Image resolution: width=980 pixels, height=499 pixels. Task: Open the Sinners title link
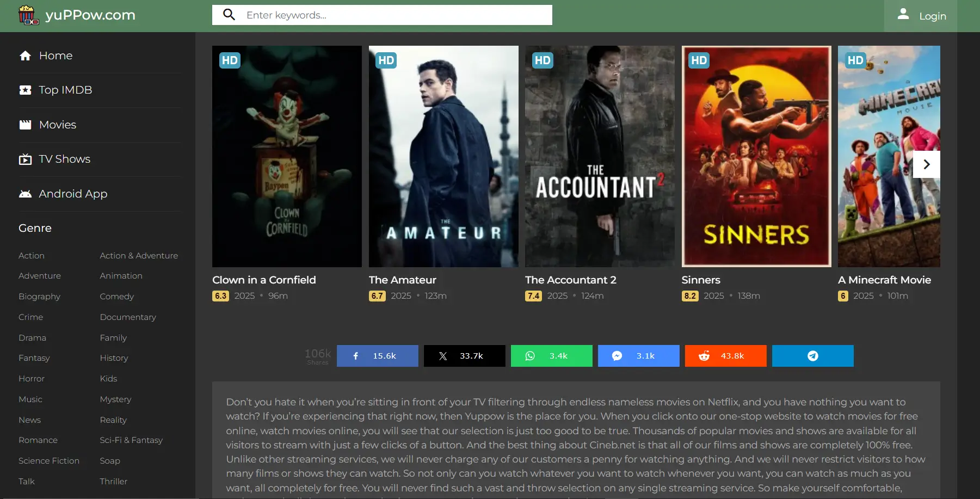tap(701, 280)
